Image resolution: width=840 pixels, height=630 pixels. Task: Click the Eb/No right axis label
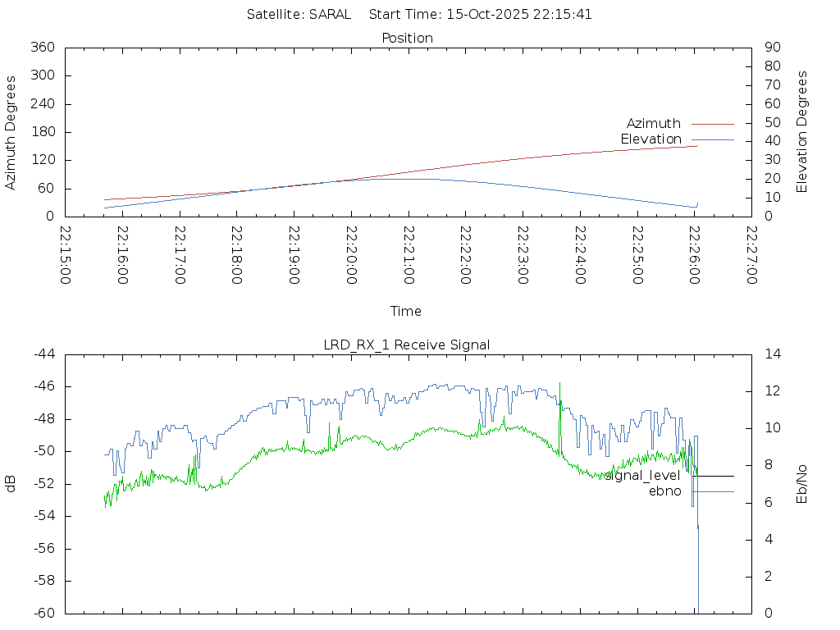point(802,484)
